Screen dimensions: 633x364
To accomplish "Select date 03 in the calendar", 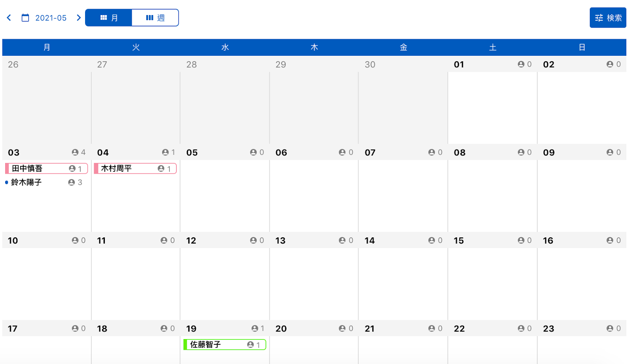I will click(14, 153).
